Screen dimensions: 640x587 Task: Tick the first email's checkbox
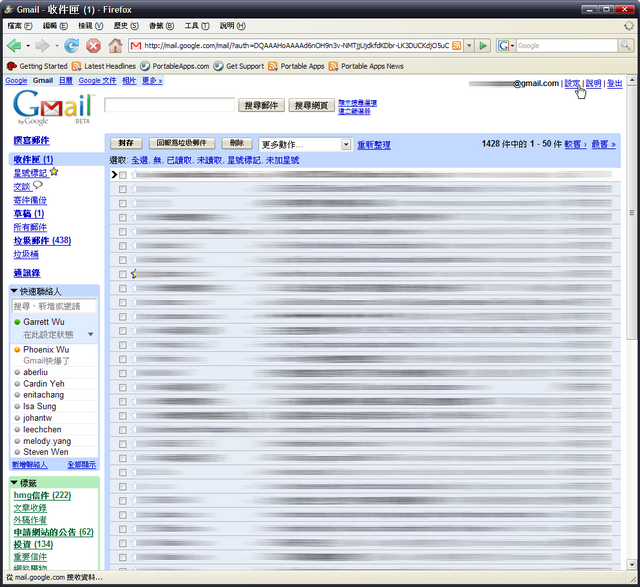click(x=123, y=175)
